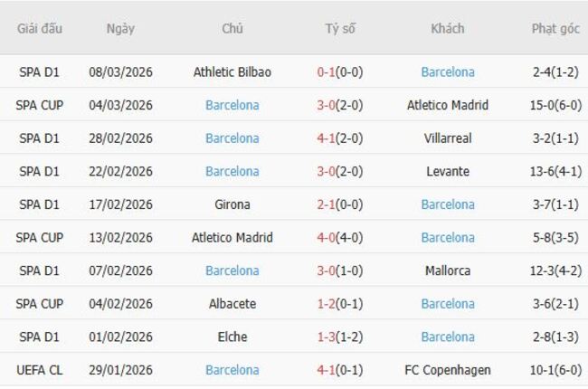Click Villarreal team name
This screenshot has height=389, width=588.
[448, 138]
